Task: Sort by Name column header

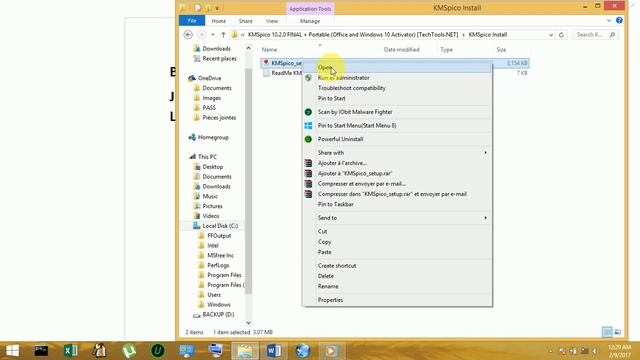Action: tap(269, 49)
